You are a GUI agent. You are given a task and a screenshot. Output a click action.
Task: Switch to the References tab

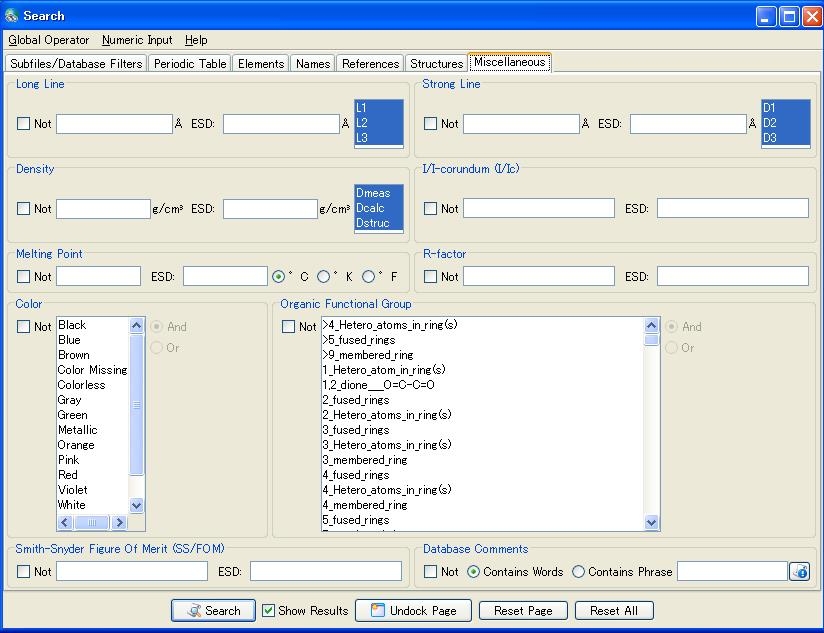coord(370,64)
